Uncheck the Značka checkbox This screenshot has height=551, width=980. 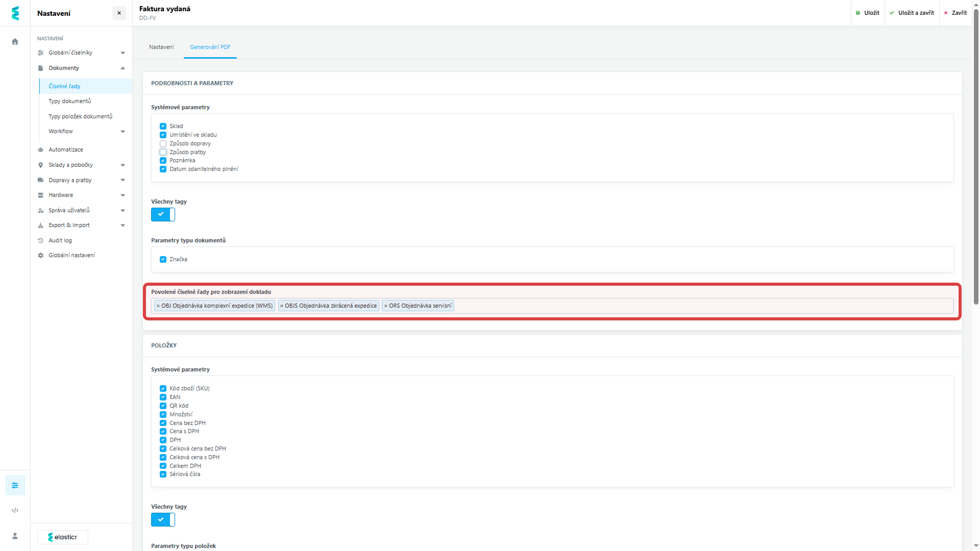point(163,259)
